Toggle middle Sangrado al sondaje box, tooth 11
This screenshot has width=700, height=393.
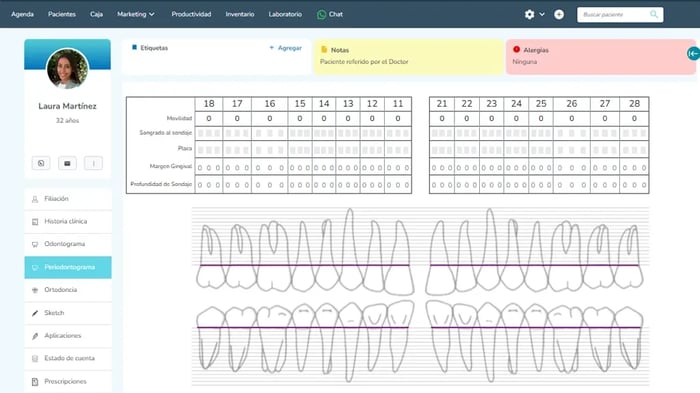pyautogui.click(x=398, y=133)
